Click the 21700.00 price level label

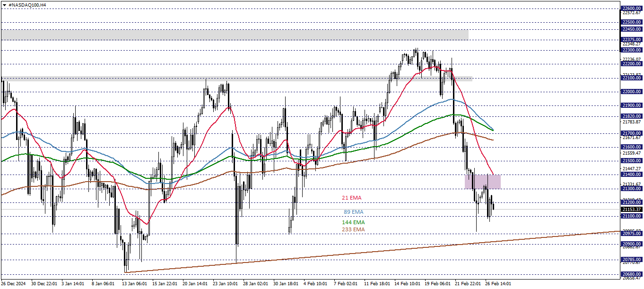[632, 133]
